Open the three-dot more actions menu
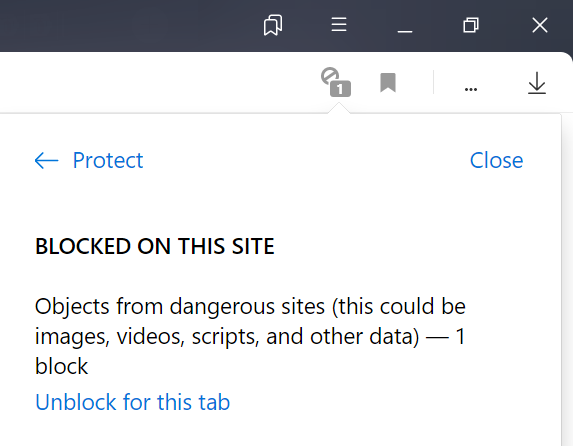Image resolution: width=573 pixels, height=446 pixels. pyautogui.click(x=471, y=89)
